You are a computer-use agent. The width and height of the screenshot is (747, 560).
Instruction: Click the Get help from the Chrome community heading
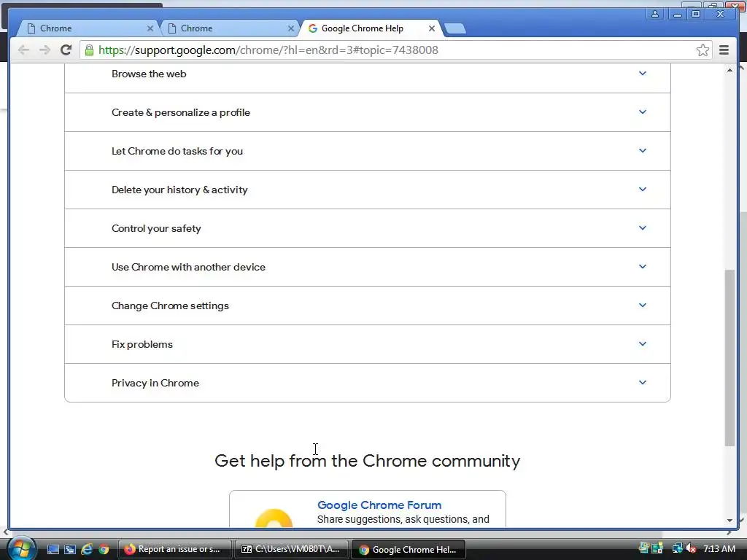click(x=368, y=461)
